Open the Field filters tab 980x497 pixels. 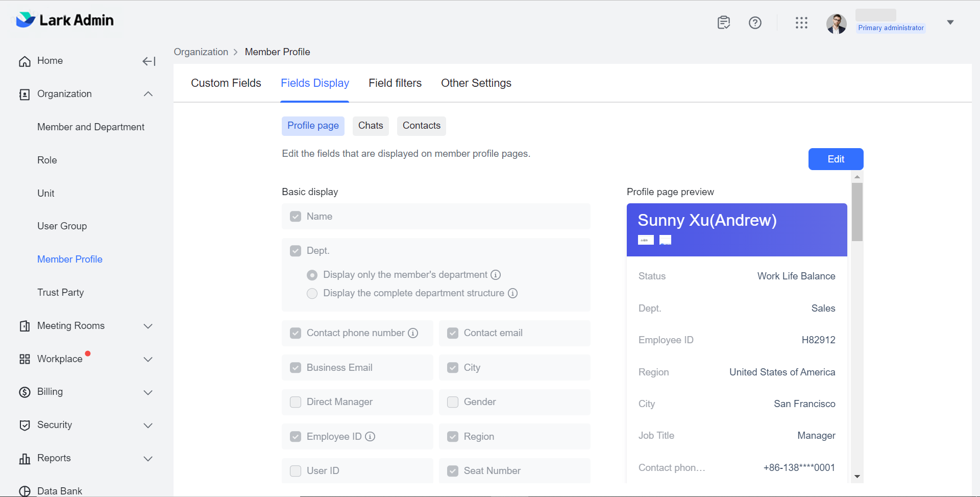(x=395, y=83)
